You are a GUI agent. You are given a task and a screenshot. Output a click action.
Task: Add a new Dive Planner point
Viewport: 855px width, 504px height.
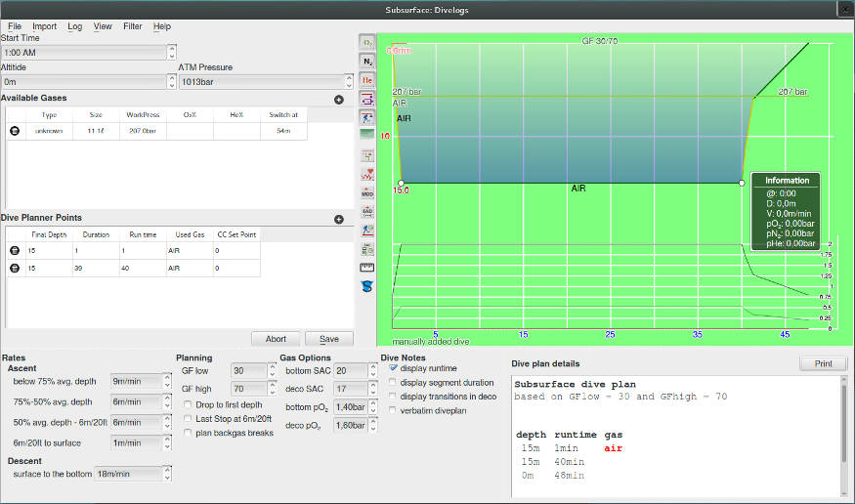(339, 220)
